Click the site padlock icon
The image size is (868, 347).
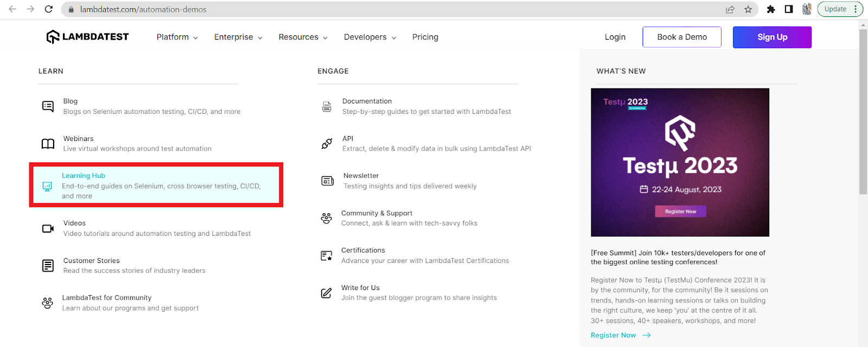point(71,9)
